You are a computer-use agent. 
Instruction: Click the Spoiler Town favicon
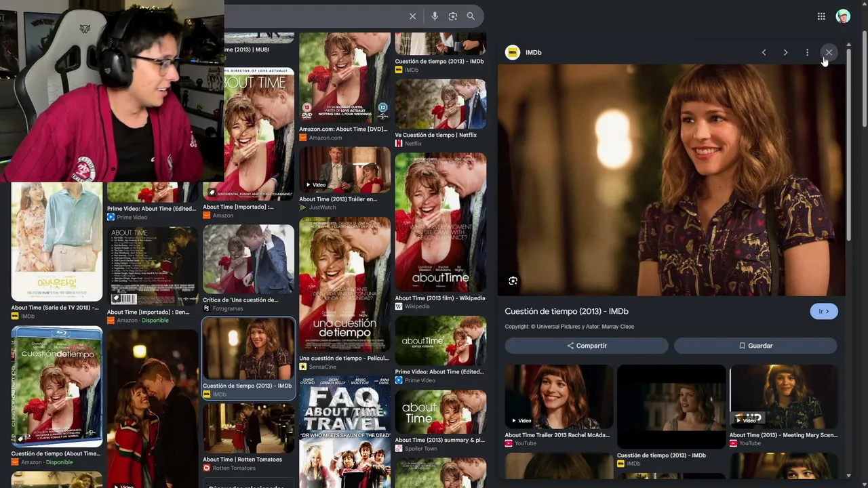click(x=399, y=449)
